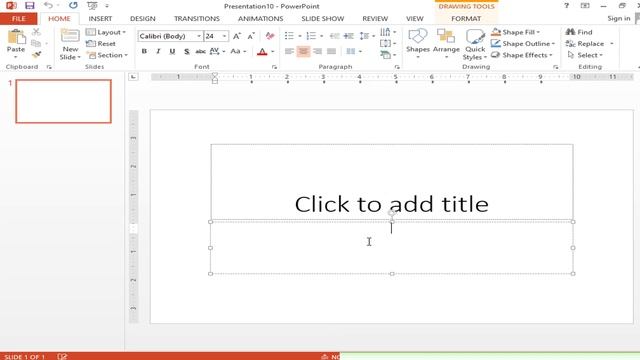This screenshot has width=640, height=360.
Task: Switch to the ANIMATIONS tab
Action: [x=260, y=19]
